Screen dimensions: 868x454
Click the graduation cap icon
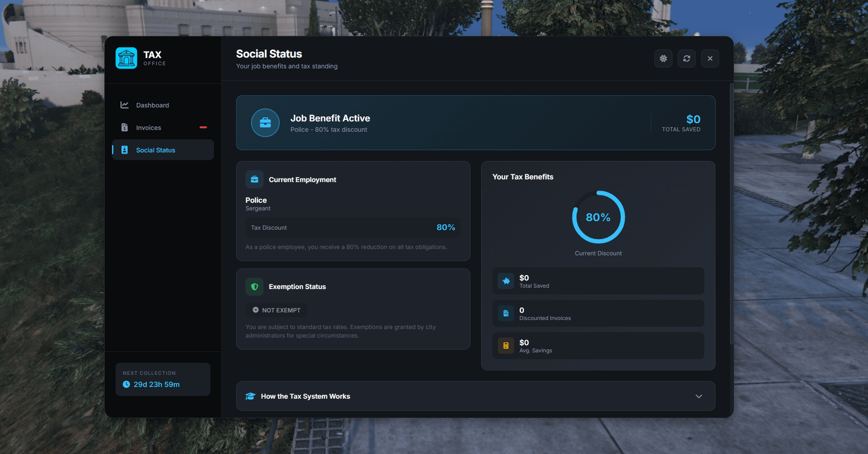coord(250,397)
